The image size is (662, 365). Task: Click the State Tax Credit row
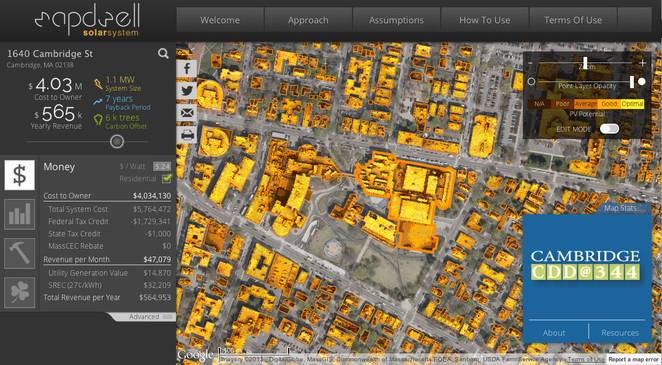109,234
